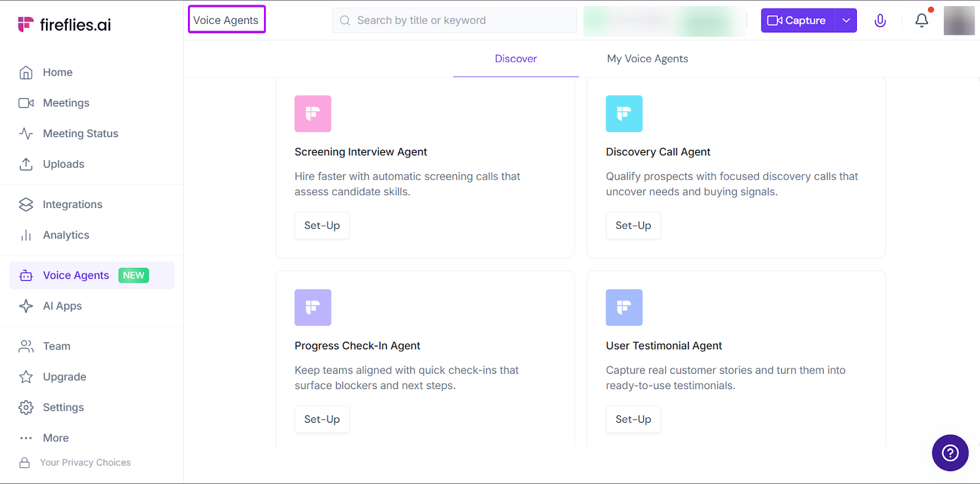The image size is (980, 484).
Task: Open Uploads in the sidebar
Action: [64, 164]
